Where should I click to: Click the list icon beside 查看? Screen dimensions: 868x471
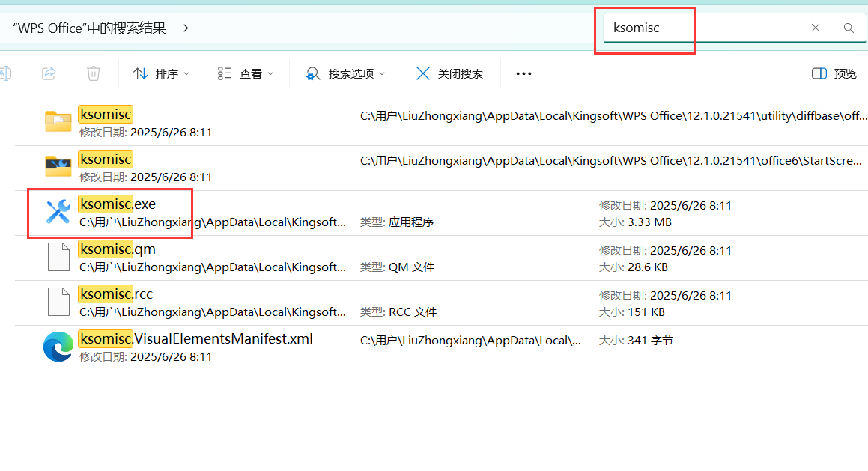[x=224, y=73]
